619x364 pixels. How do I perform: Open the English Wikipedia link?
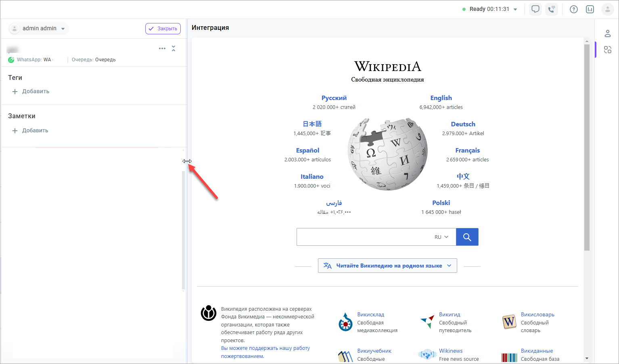(x=441, y=98)
